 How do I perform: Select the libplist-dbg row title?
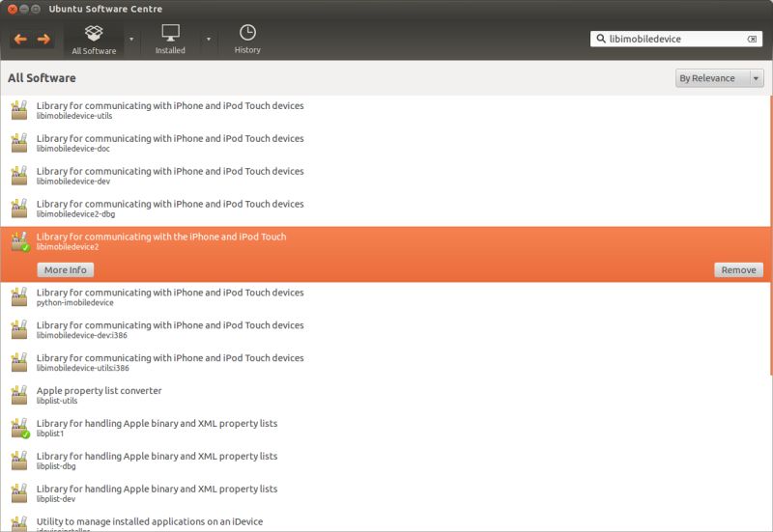(157, 456)
